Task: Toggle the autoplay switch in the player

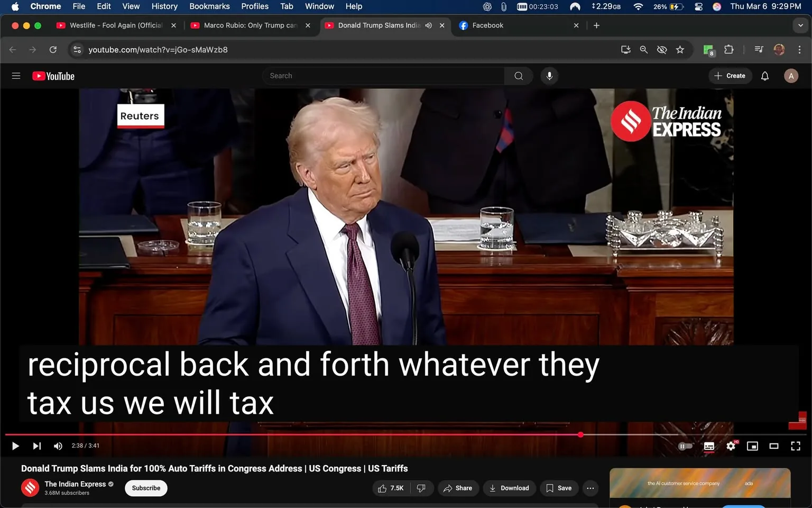Action: [685, 446]
